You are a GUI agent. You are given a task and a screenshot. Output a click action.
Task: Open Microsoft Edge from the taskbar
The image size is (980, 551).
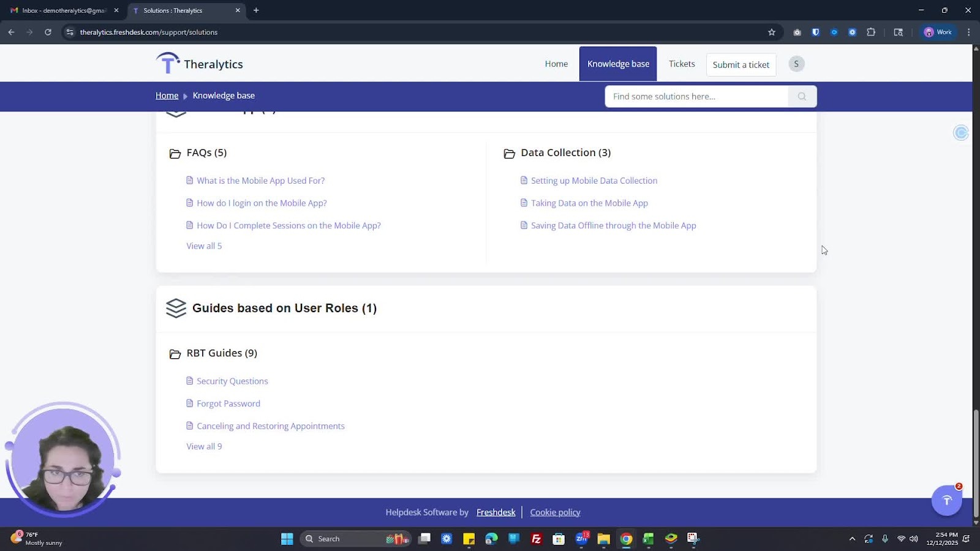coord(491,539)
